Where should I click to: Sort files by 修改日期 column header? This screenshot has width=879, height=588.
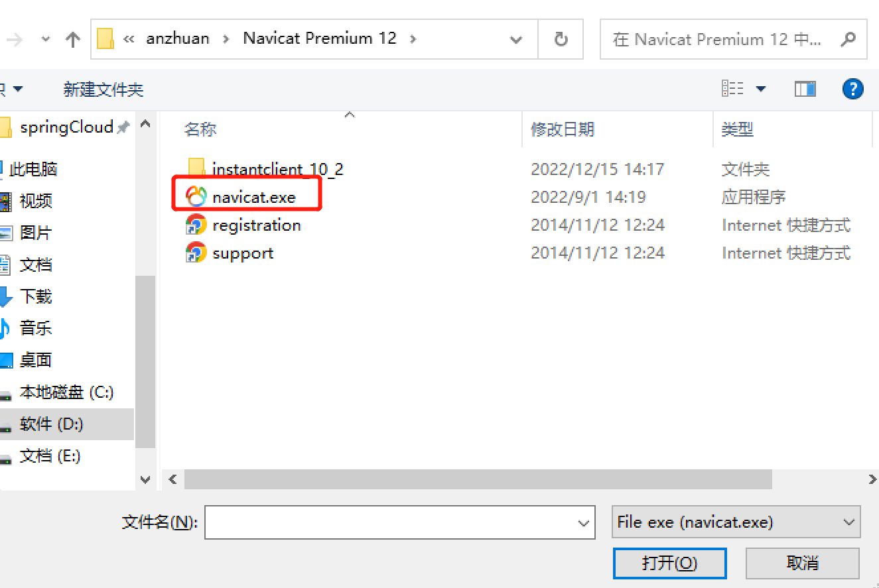563,129
